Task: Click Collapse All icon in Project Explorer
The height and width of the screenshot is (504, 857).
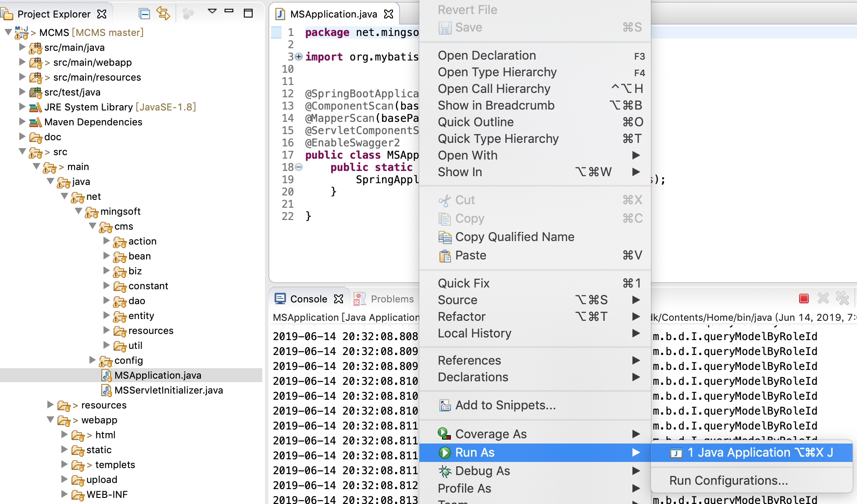Action: (x=144, y=14)
